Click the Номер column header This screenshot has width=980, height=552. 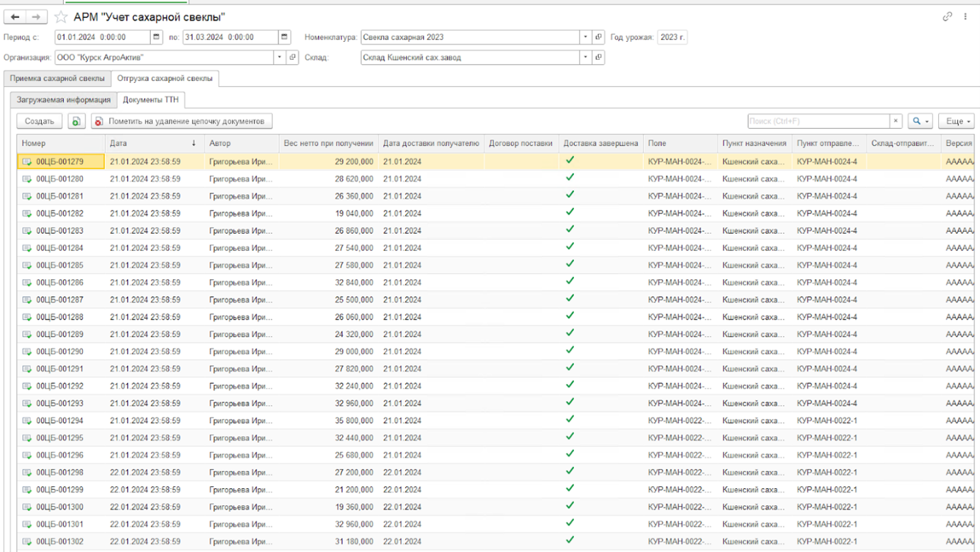(62, 143)
